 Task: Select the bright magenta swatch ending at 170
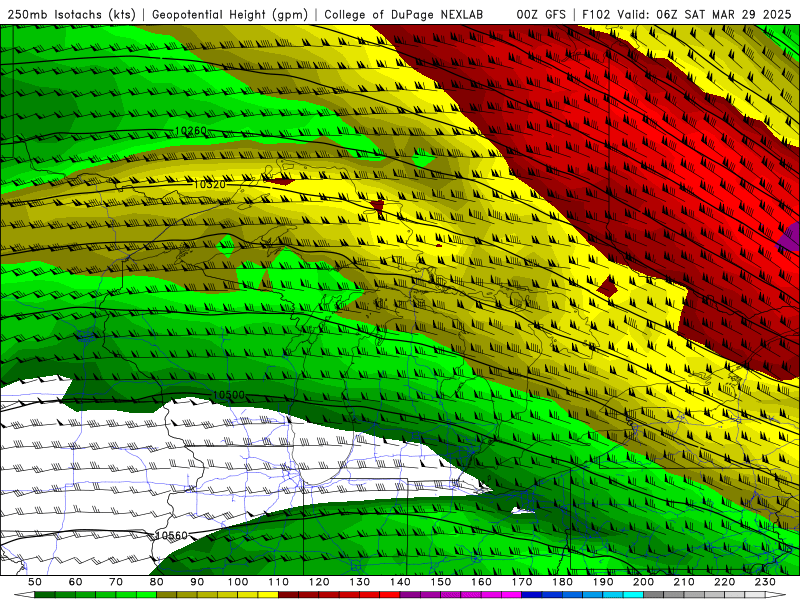click(511, 594)
